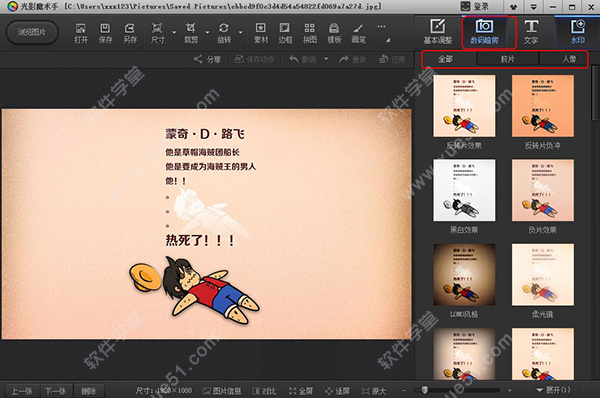600x398 pixels.
Task: Switch to the 数码暗房 digital darkroom tab
Action: (484, 32)
